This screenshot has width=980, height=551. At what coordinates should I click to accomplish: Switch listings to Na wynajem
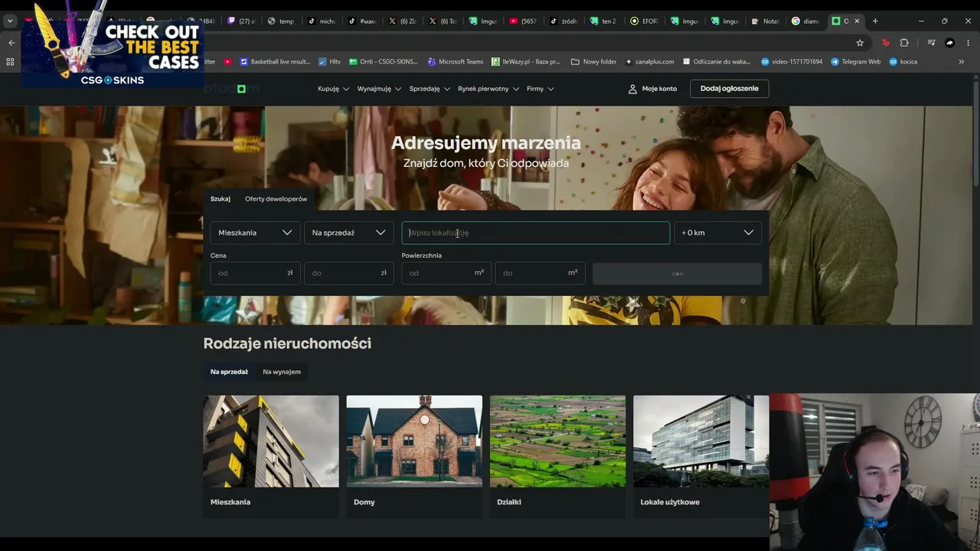[x=282, y=372]
